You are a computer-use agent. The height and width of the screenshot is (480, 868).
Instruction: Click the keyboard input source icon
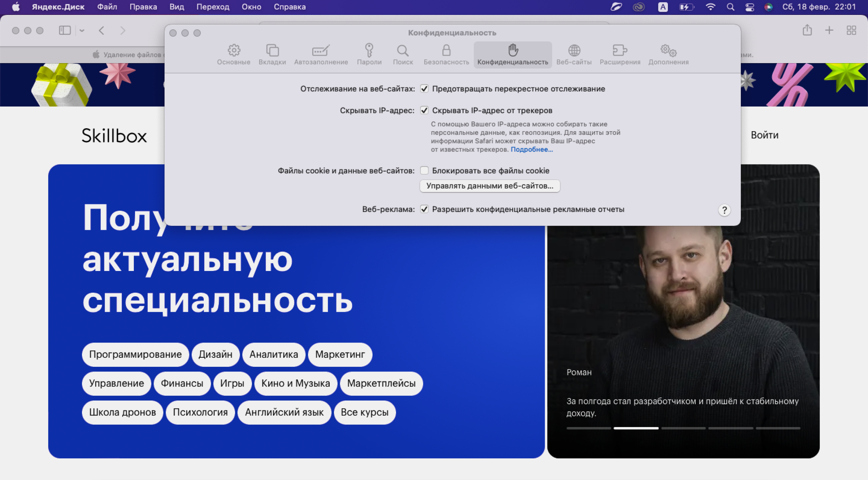pos(663,7)
